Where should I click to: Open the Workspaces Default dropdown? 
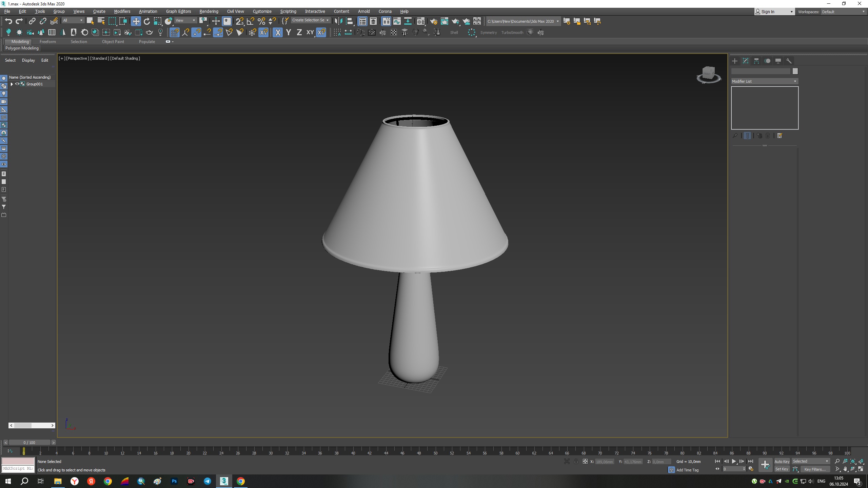click(x=843, y=12)
